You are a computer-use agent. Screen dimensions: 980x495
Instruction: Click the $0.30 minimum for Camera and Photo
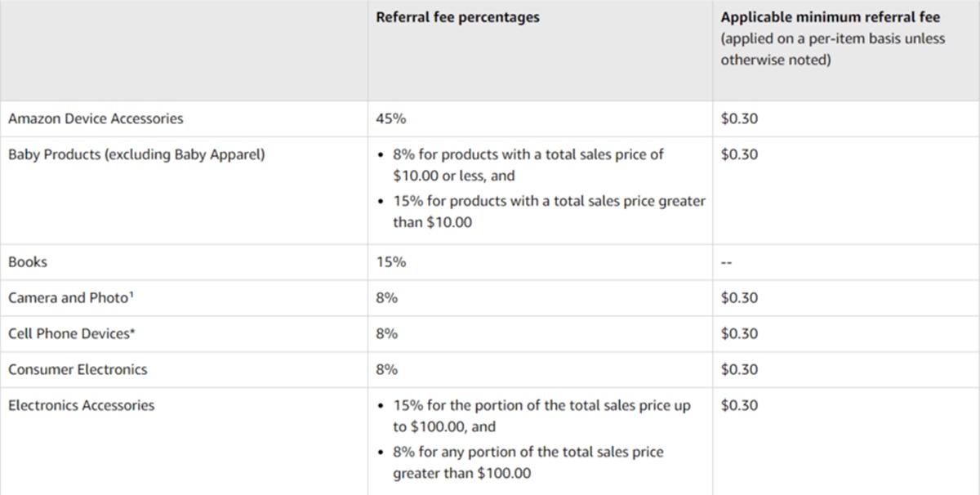coord(739,298)
